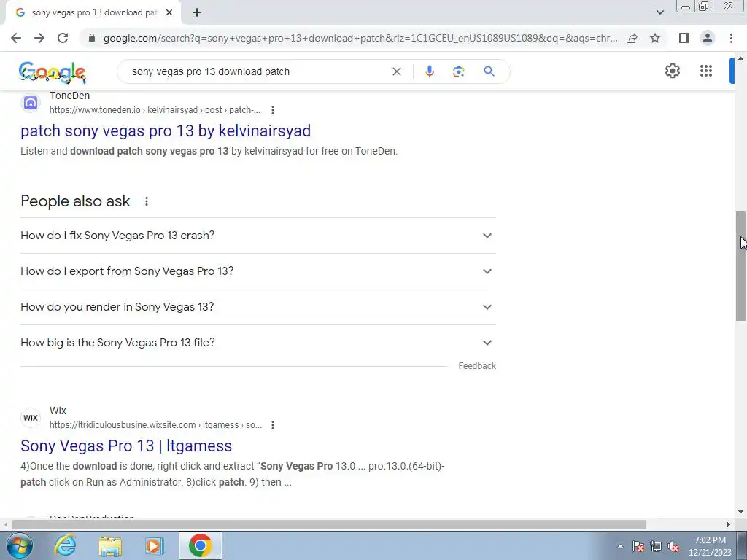Click the horizontal scrollbar thumb
Screen dimensions: 747x560
329,524
